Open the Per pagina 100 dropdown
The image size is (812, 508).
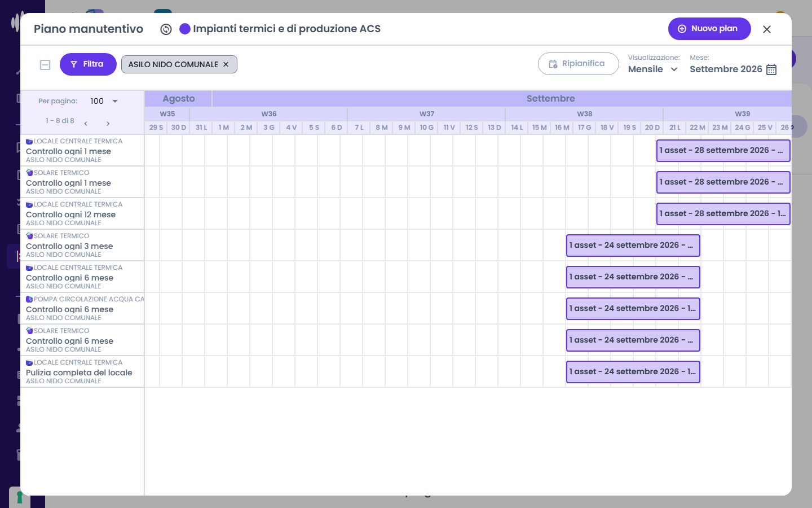click(104, 101)
